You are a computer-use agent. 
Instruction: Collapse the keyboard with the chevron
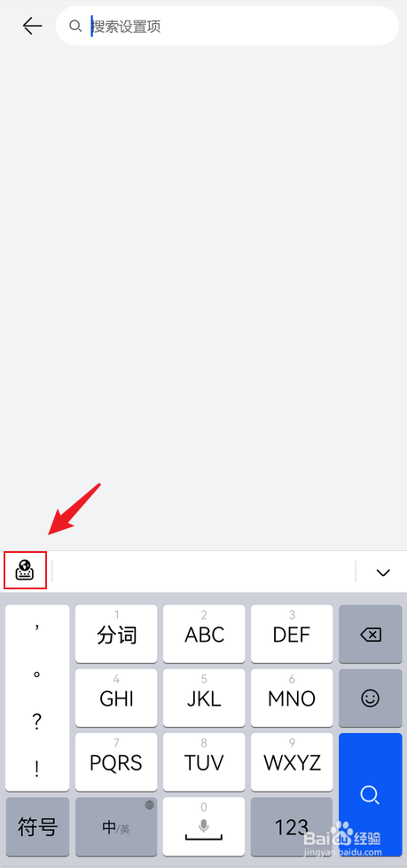click(383, 572)
